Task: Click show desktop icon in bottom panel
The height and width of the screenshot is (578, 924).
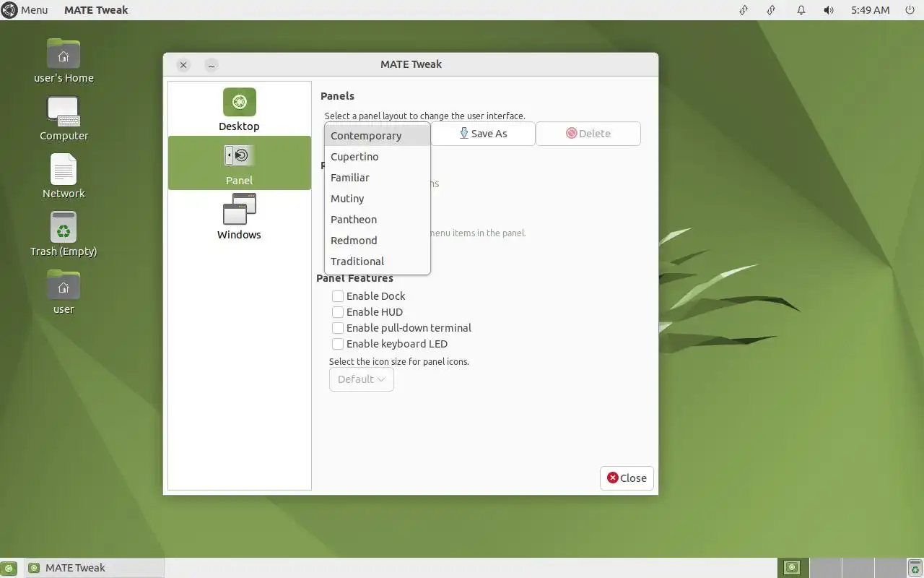Action: click(8, 568)
